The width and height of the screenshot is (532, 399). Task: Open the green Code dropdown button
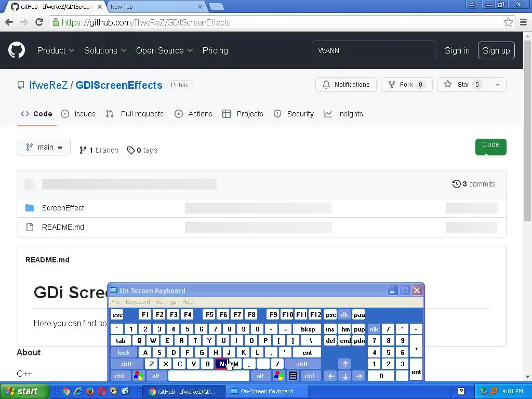tap(490, 147)
